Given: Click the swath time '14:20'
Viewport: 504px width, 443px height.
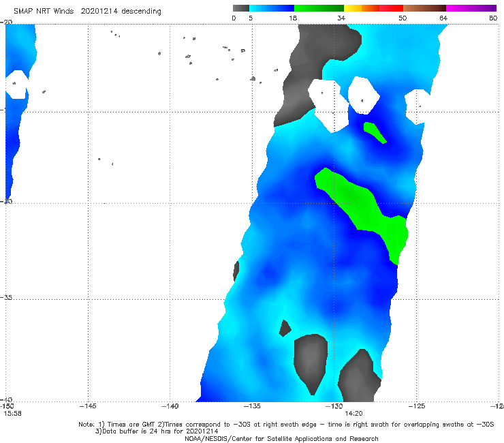Looking at the screenshot, I should (x=353, y=414).
